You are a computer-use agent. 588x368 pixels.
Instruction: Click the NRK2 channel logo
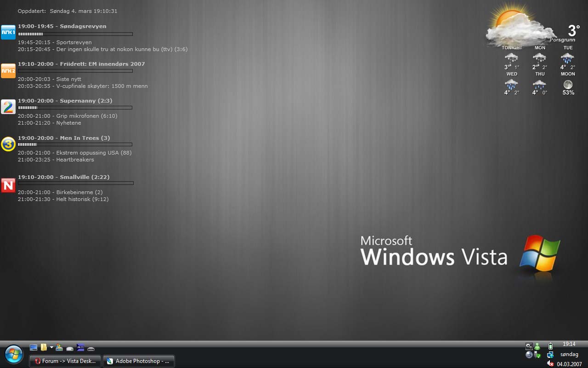pos(8,71)
